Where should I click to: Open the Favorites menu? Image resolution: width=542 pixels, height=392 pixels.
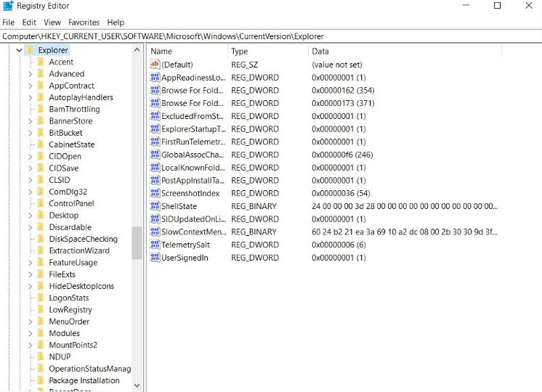tap(84, 23)
